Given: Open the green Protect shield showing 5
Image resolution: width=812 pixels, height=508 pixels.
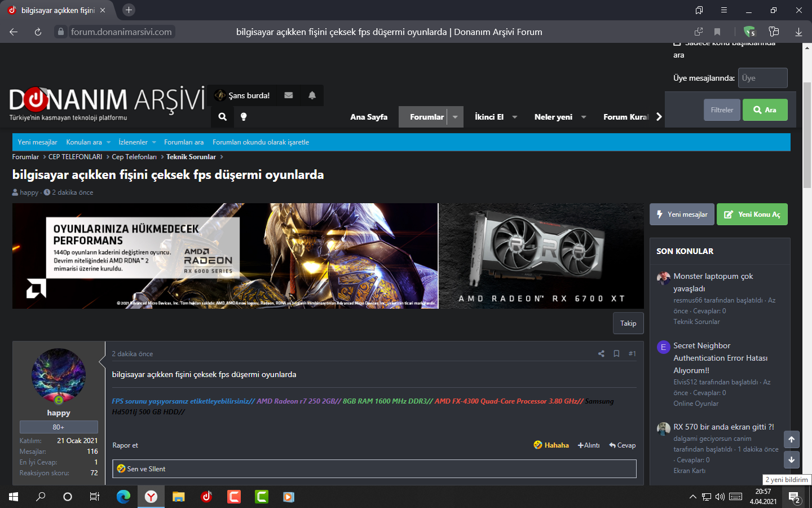Looking at the screenshot, I should pyautogui.click(x=749, y=32).
